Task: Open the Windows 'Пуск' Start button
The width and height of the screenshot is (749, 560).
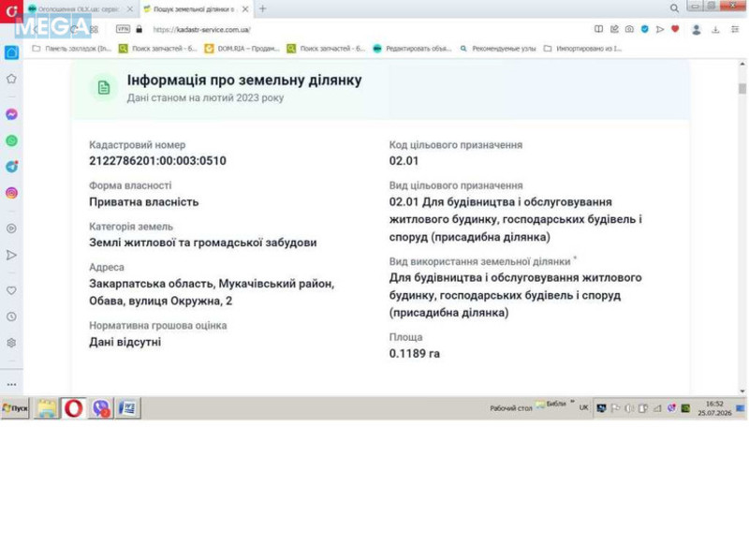Action: click(x=15, y=408)
